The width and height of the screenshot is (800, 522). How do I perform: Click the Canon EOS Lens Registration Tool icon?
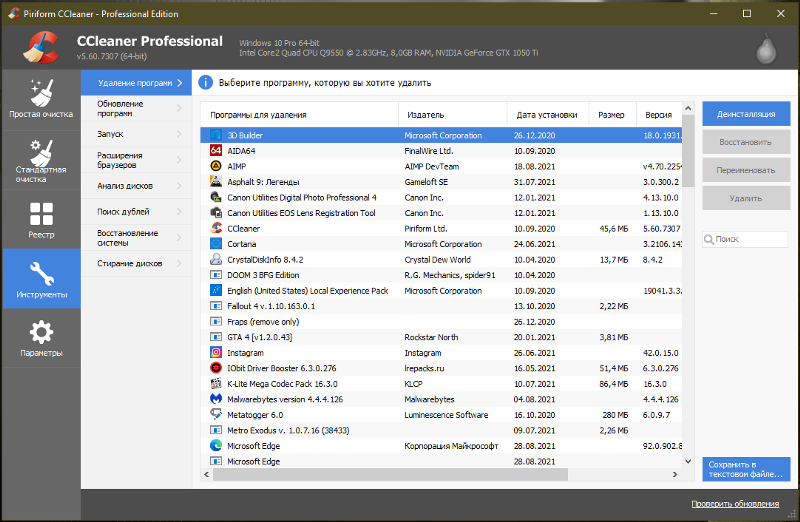pos(216,213)
